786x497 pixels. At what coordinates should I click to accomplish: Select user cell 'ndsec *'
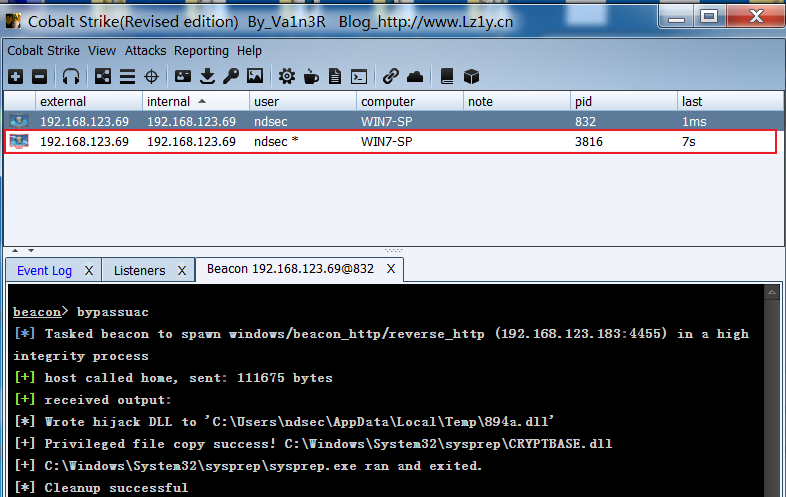click(276, 141)
